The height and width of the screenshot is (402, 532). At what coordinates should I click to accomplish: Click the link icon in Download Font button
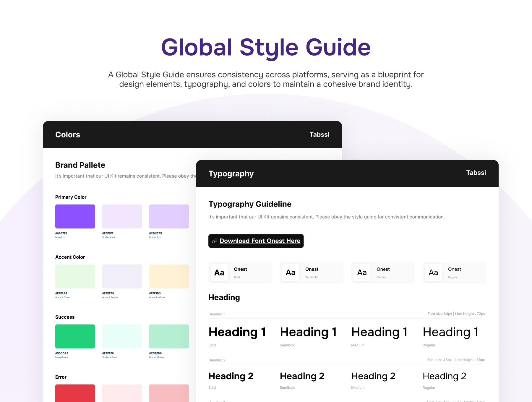pyautogui.click(x=215, y=241)
